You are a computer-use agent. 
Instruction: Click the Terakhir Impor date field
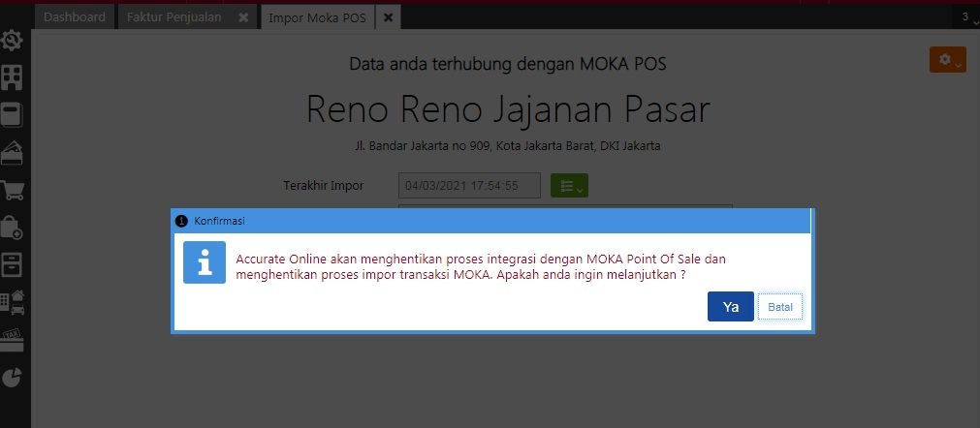pyautogui.click(x=469, y=185)
